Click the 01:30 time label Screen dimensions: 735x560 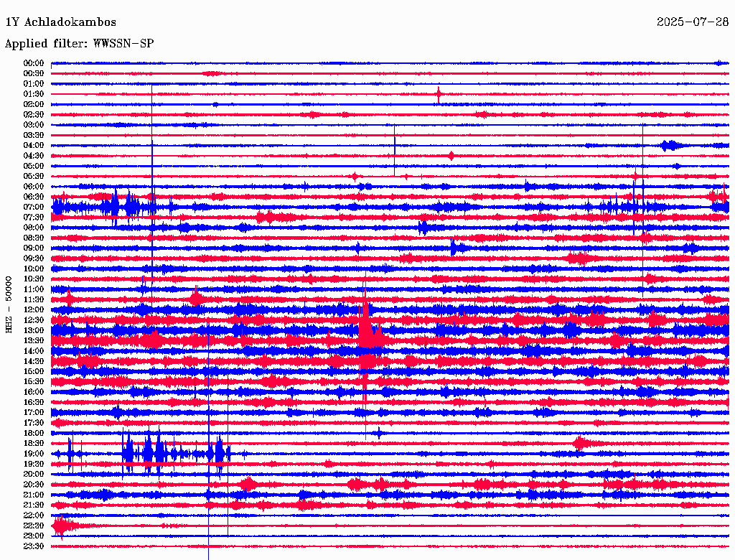pyautogui.click(x=34, y=94)
